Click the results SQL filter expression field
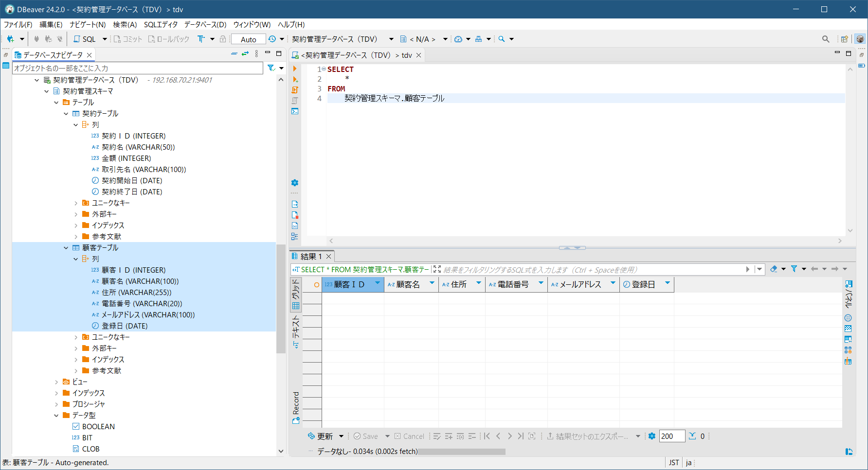Screen dimensions: 868x470 pos(594,269)
